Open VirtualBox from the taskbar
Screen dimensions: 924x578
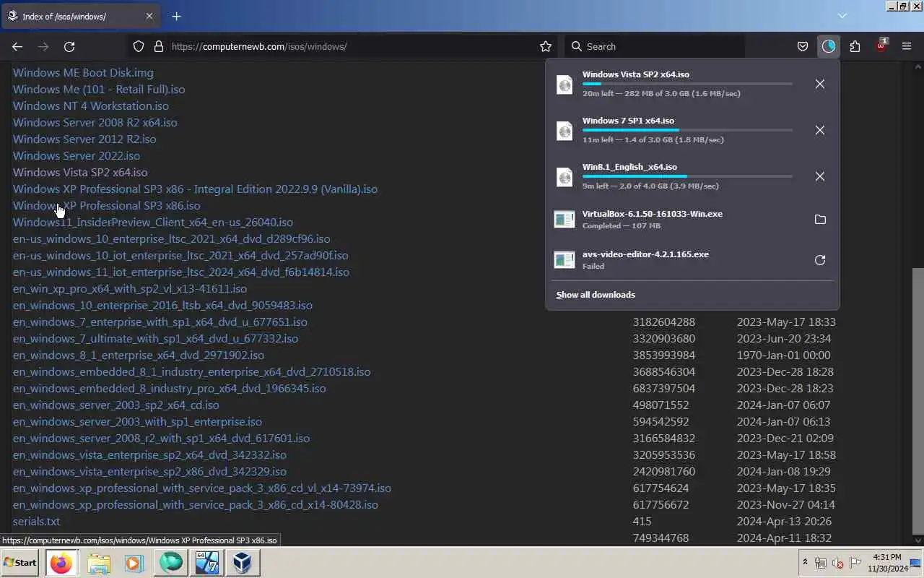[243, 562]
